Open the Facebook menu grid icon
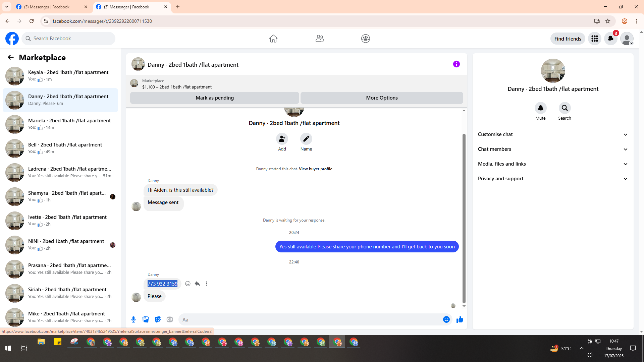The height and width of the screenshot is (362, 644). point(595,39)
